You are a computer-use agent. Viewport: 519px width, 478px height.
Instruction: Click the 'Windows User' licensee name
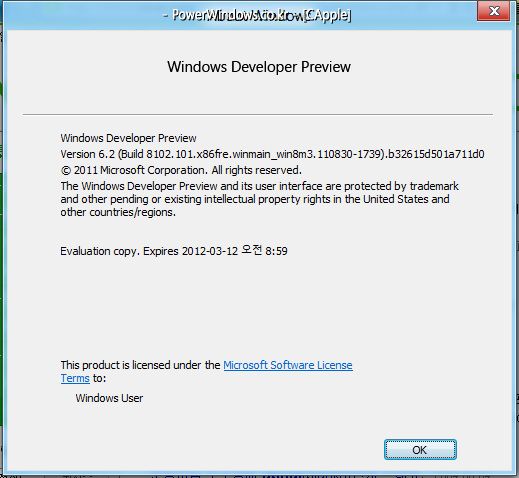[x=109, y=398]
